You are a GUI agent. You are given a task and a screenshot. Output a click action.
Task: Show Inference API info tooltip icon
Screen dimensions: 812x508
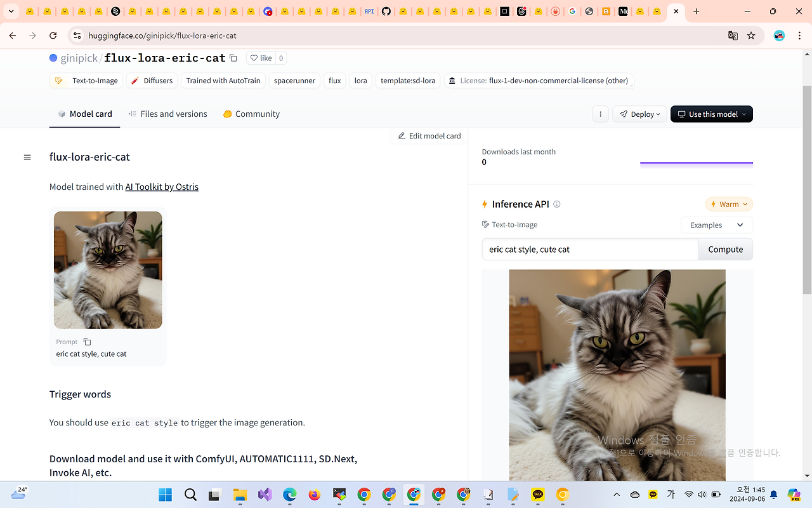pyautogui.click(x=557, y=204)
